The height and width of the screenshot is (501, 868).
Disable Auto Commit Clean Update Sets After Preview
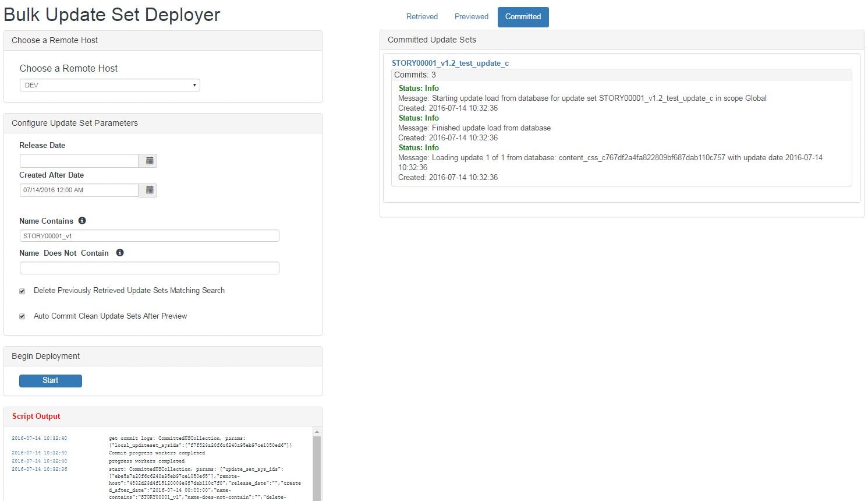click(22, 316)
